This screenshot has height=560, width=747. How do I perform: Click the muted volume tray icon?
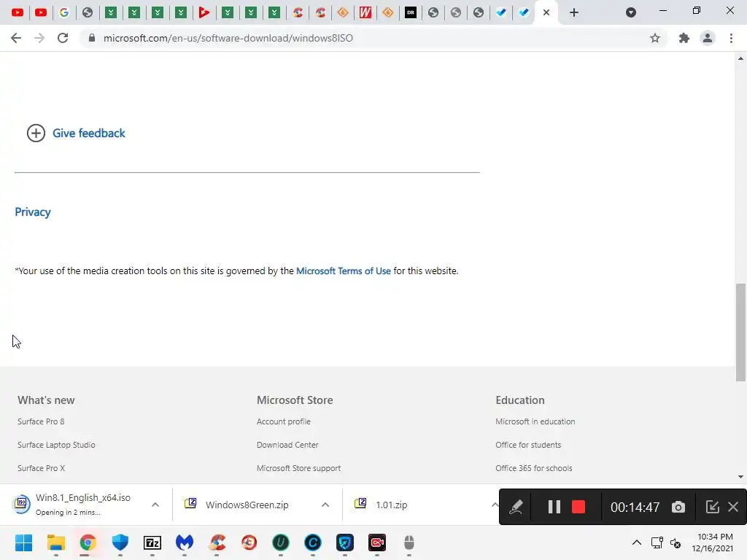[x=676, y=542]
